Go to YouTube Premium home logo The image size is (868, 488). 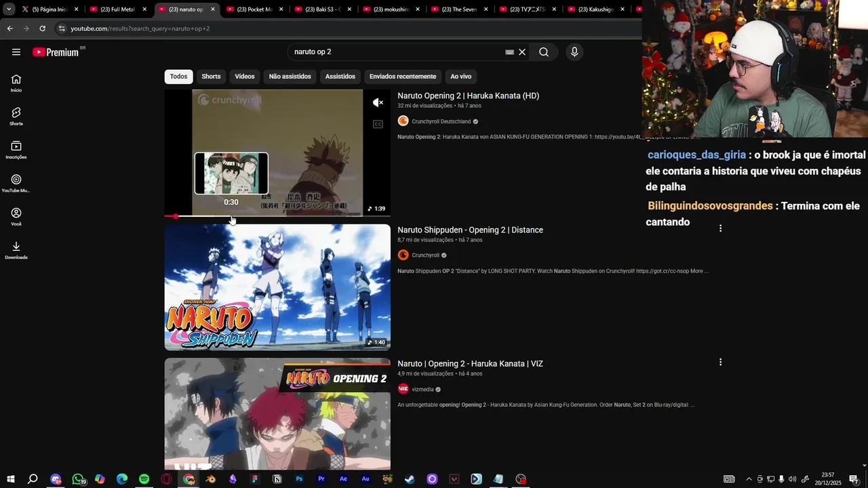(56, 52)
